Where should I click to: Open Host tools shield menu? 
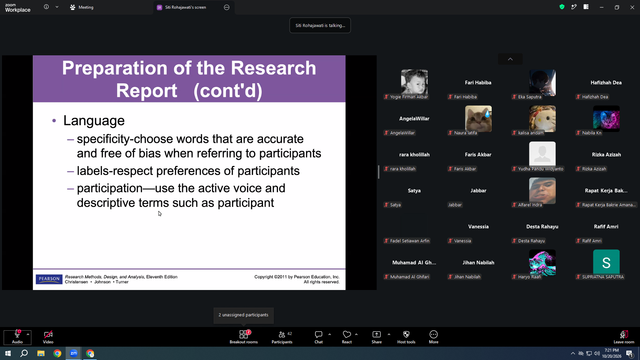click(x=406, y=337)
